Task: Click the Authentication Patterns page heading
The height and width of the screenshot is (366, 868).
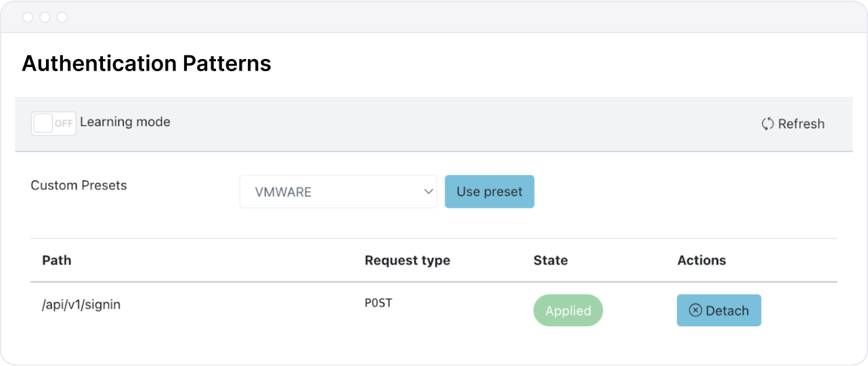Action: click(146, 64)
